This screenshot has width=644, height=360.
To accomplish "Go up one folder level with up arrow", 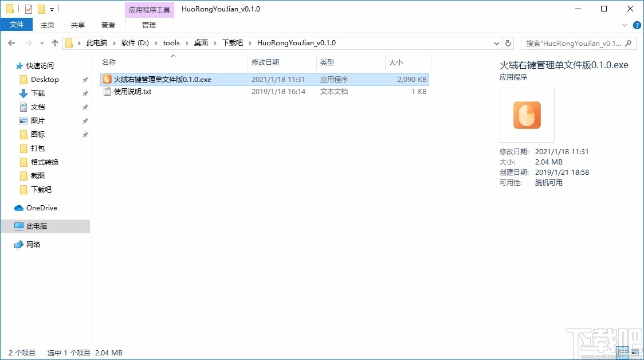I will 54,42.
